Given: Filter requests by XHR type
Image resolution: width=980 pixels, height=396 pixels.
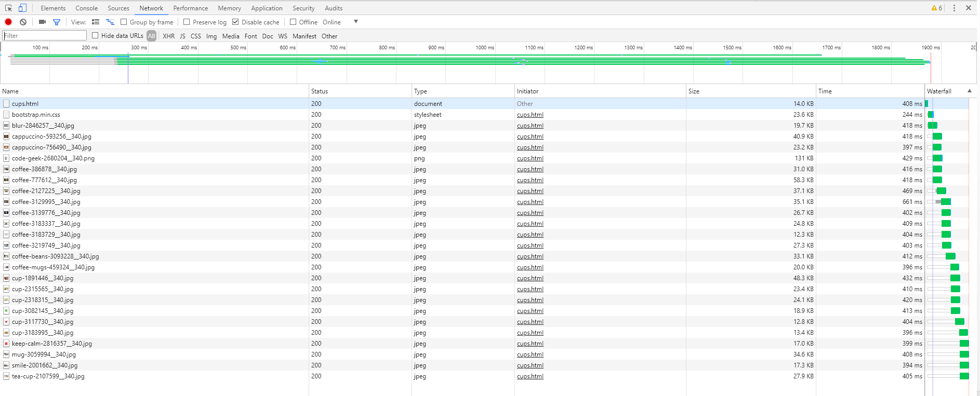Looking at the screenshot, I should [x=169, y=36].
